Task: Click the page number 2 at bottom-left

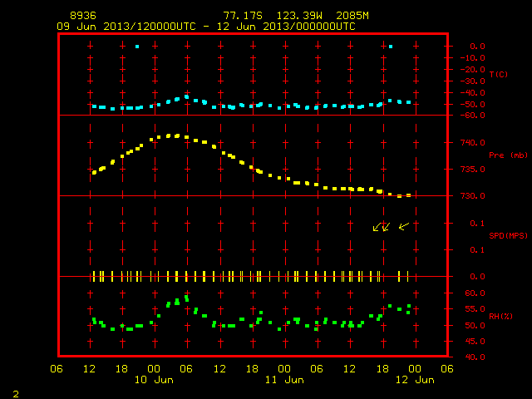Action: (16, 394)
